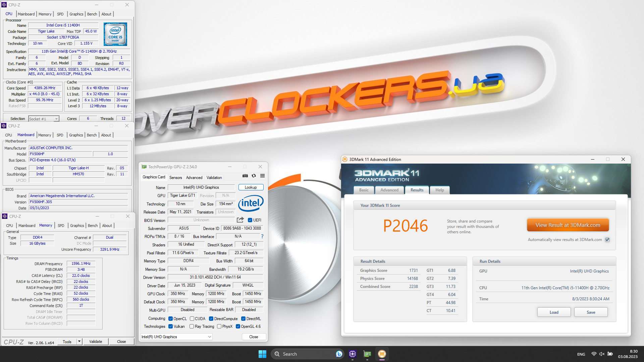
Task: Click the GPU name field Intel(R) UHD Graphics
Action: pos(201,187)
